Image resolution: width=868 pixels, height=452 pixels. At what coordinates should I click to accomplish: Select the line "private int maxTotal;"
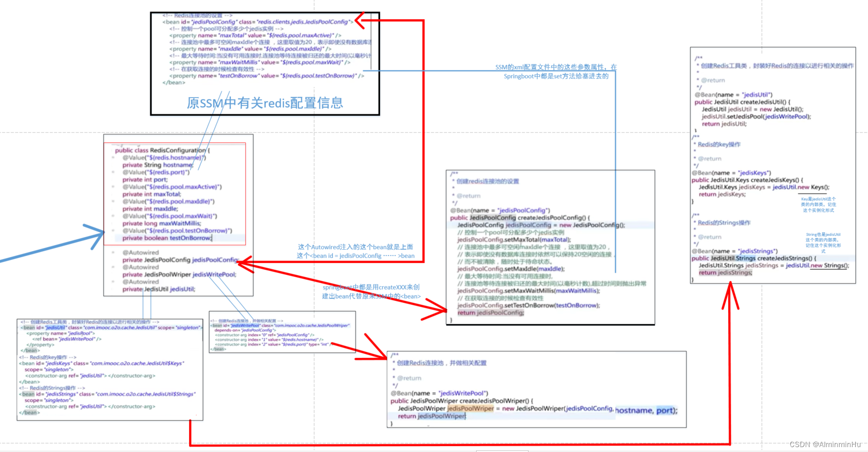152,194
